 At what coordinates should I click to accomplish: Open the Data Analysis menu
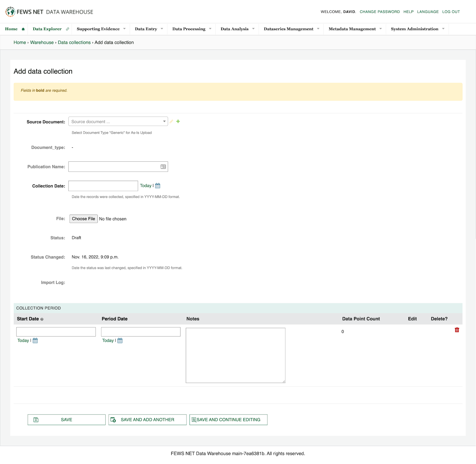(237, 29)
